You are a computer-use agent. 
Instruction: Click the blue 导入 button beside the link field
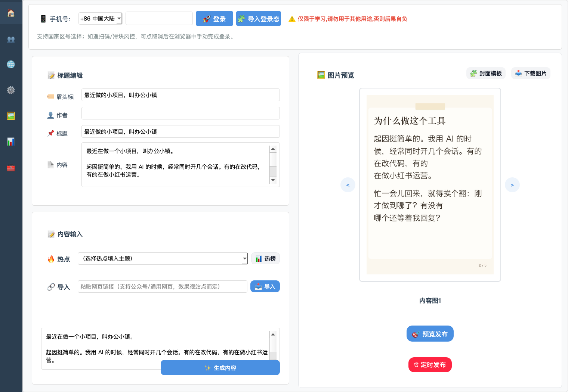point(265,286)
